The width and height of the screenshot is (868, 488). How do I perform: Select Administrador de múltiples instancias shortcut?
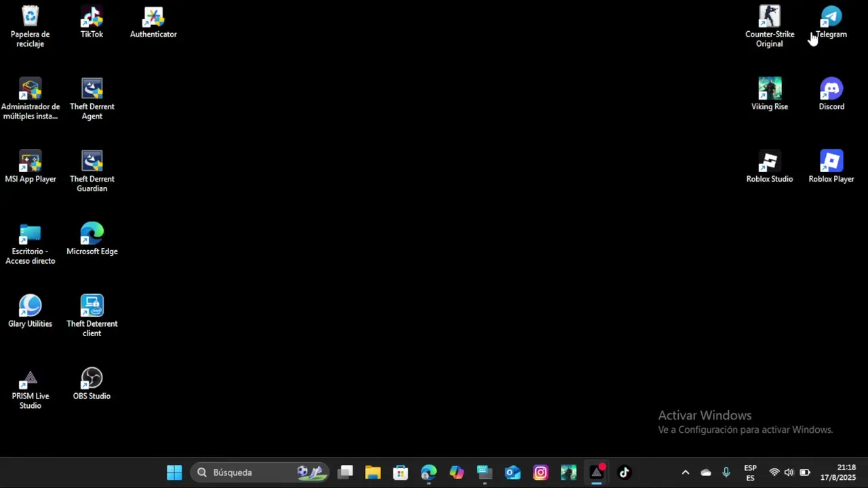click(x=30, y=99)
